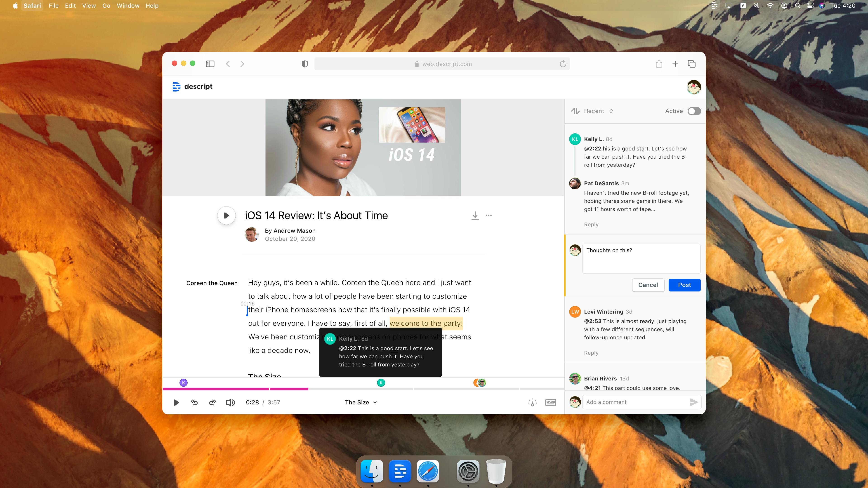
Task: Click the 'Thoughts on this?' text box
Action: pos(641,259)
